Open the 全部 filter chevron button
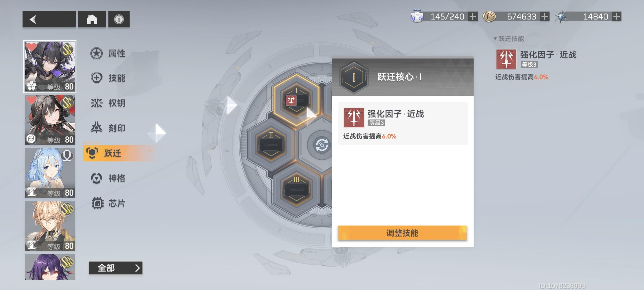This screenshot has height=290, width=644. pyautogui.click(x=116, y=268)
